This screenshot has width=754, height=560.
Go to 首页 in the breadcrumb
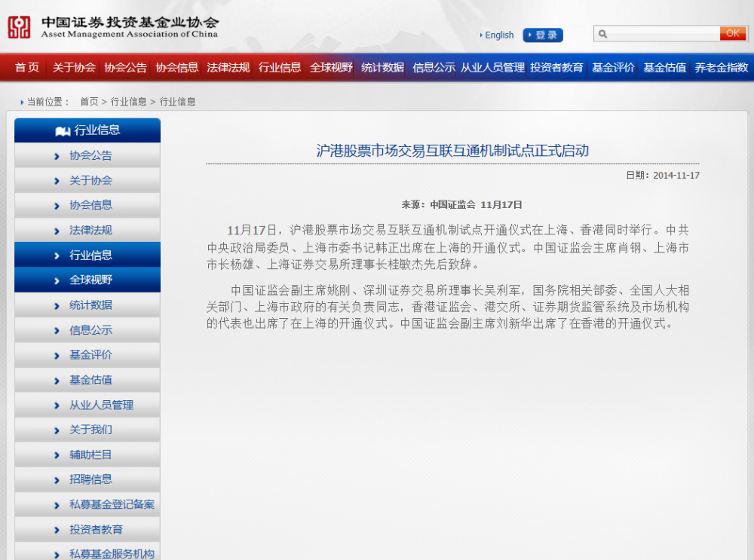(89, 102)
